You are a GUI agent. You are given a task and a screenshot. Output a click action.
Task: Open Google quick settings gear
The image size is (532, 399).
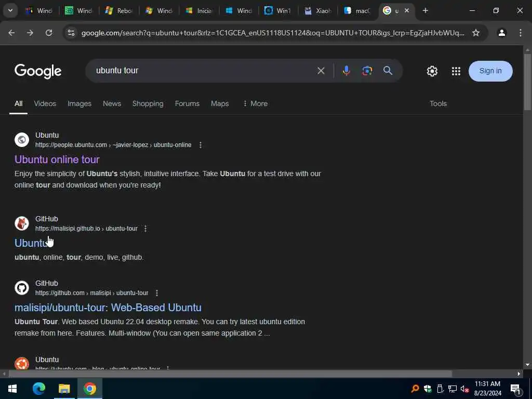coord(432,71)
